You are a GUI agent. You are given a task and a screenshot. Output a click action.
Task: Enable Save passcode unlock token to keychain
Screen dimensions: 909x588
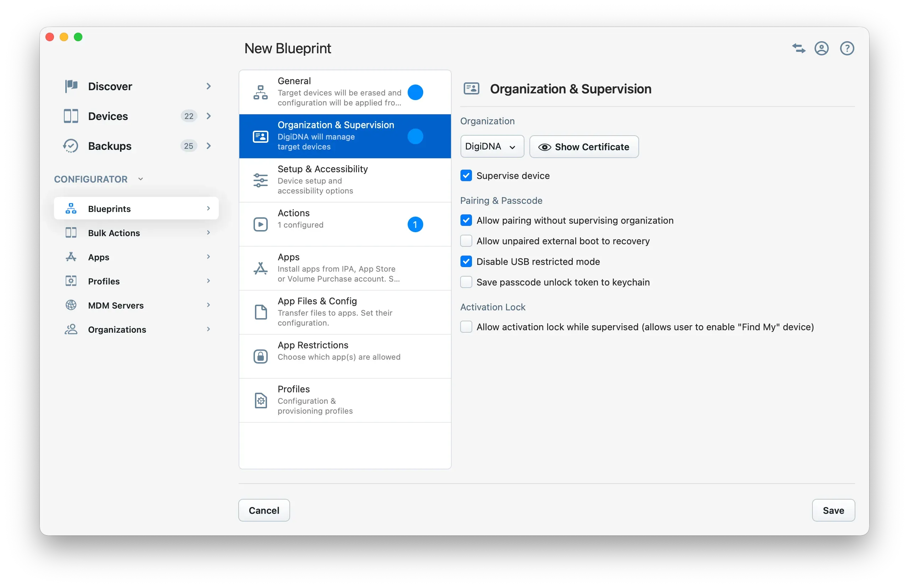[x=466, y=282]
